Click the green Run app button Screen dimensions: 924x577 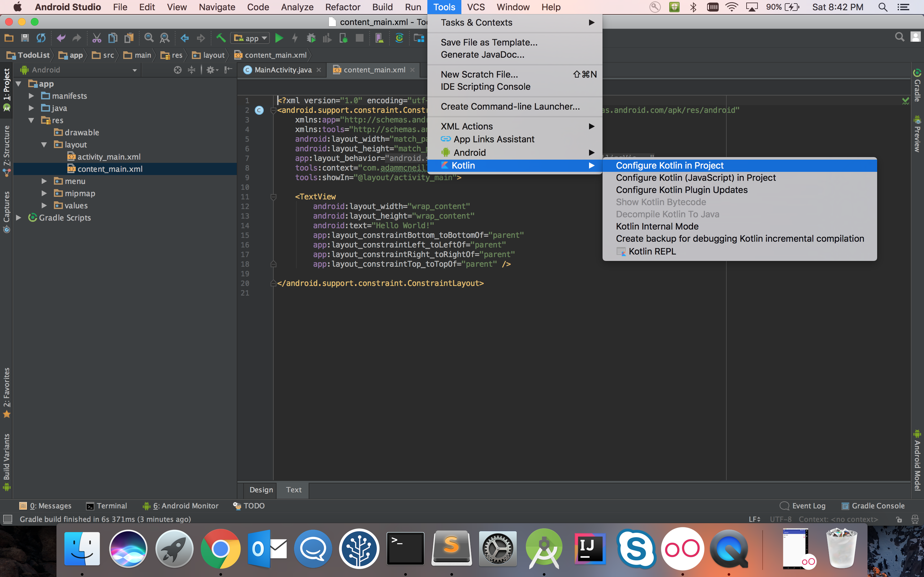279,38
